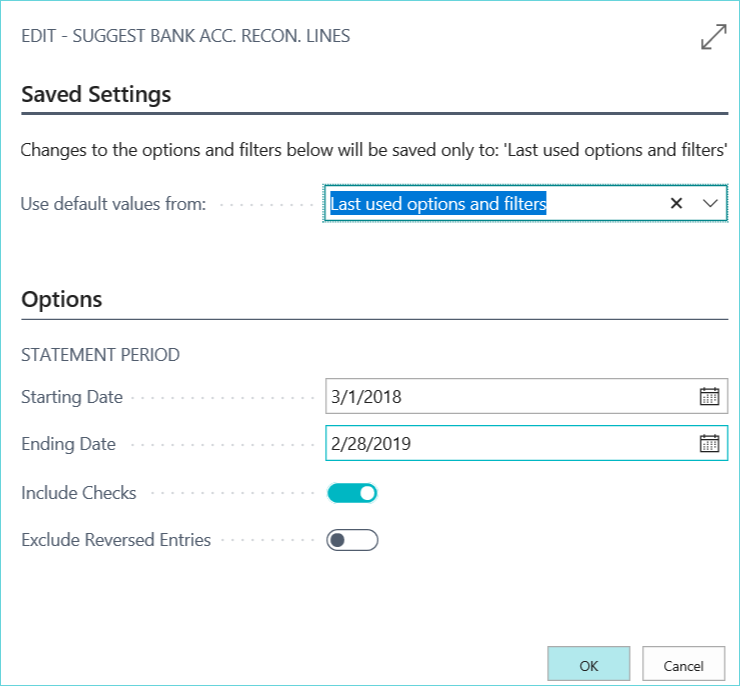Click the 'Edit - Suggest Bank Acc. Recon. Lines' title
The image size is (740, 686).
click(185, 36)
